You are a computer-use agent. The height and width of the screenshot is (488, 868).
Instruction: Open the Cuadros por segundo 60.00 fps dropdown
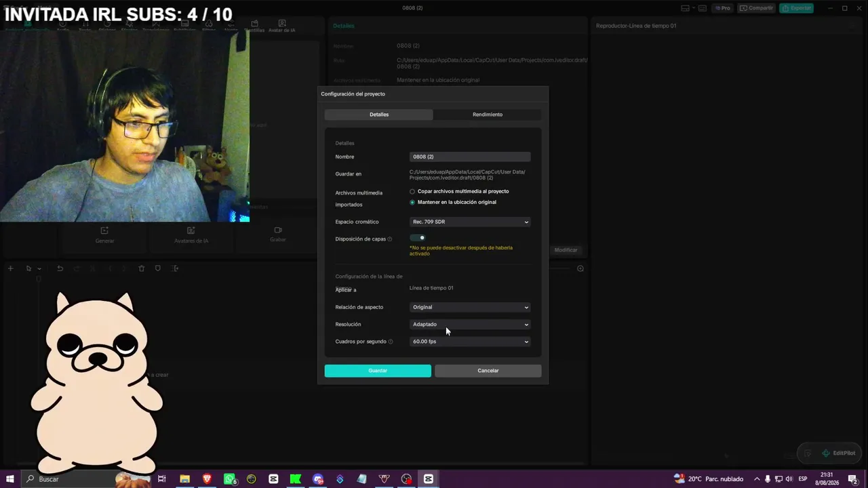470,342
